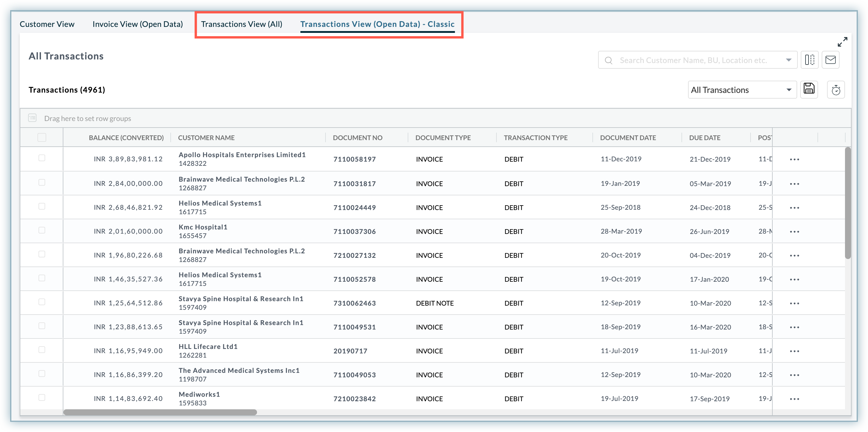This screenshot has height=432, width=868.
Task: Switch to Invoice View (Open Data) tab
Action: [x=138, y=24]
